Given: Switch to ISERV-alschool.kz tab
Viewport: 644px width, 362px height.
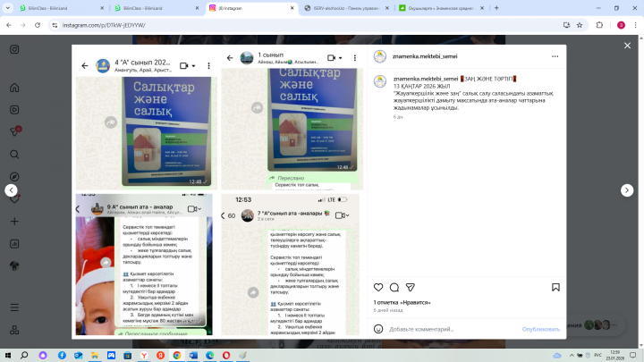Looking at the screenshot, I should [x=346, y=8].
